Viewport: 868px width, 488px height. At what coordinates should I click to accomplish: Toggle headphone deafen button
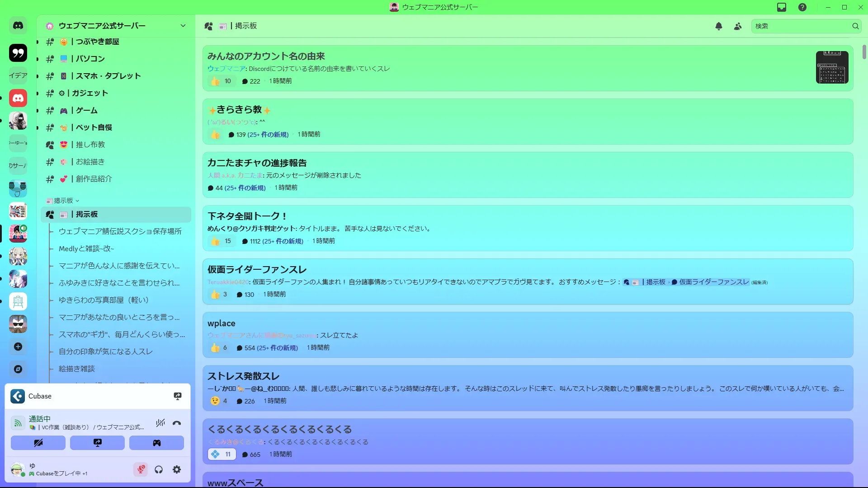[159, 469]
